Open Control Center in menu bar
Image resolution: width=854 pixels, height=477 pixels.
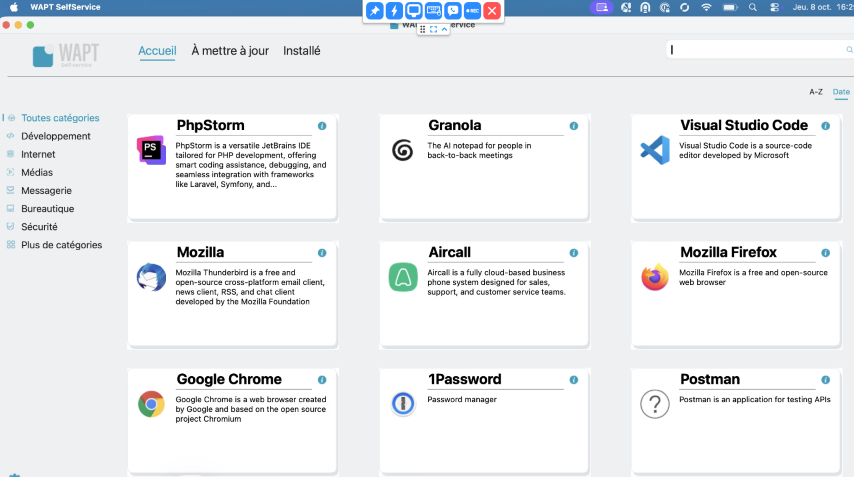(774, 8)
